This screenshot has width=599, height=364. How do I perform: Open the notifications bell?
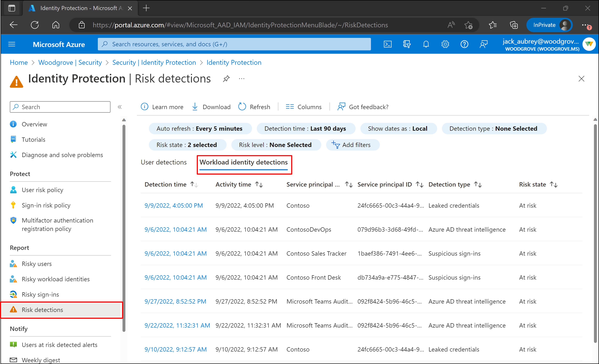pyautogui.click(x=426, y=44)
